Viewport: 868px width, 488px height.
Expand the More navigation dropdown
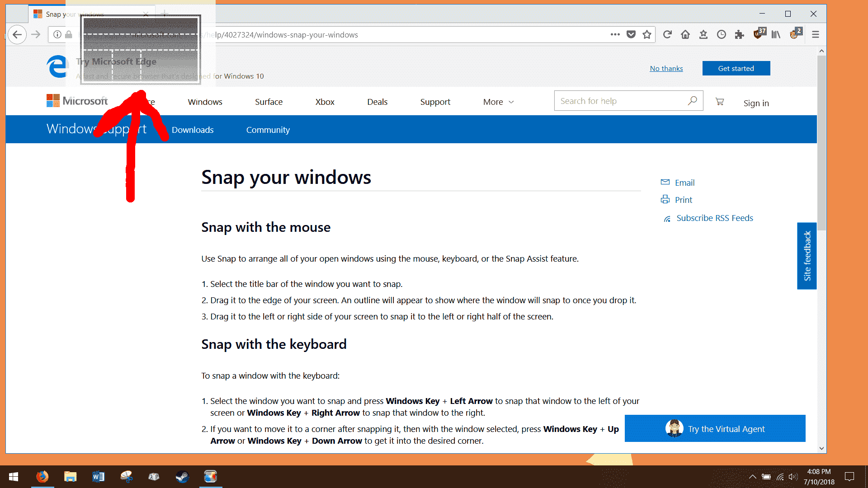tap(499, 102)
